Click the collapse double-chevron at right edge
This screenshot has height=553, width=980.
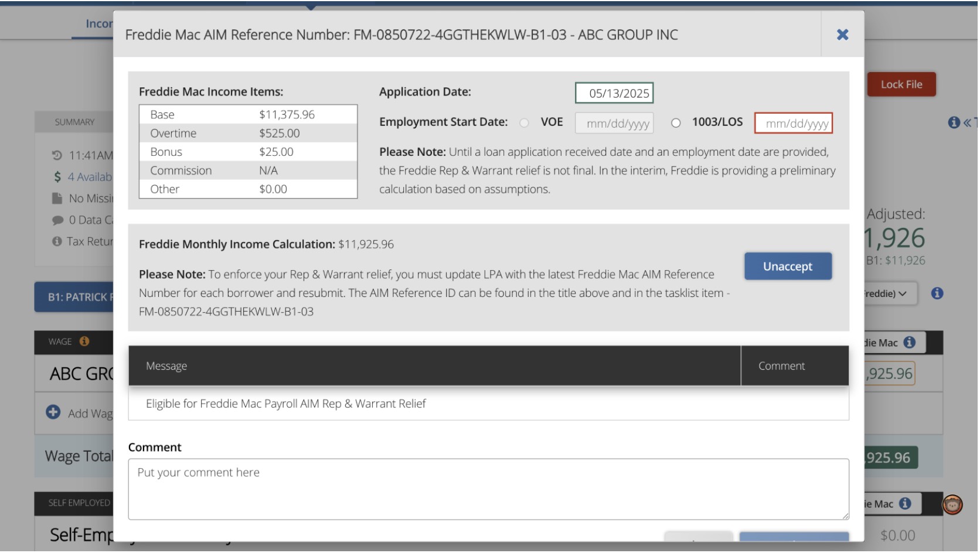point(968,122)
